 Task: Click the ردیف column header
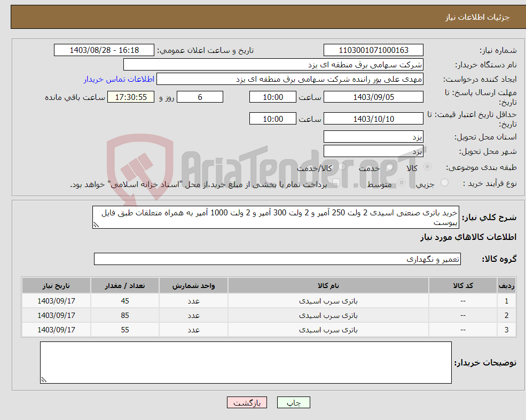click(x=507, y=286)
